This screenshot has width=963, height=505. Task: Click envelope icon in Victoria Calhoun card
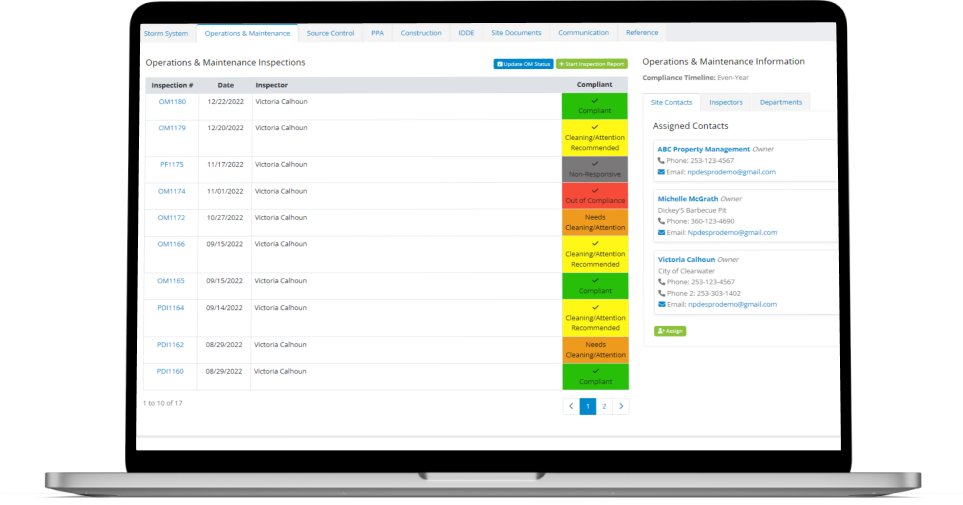pos(661,305)
